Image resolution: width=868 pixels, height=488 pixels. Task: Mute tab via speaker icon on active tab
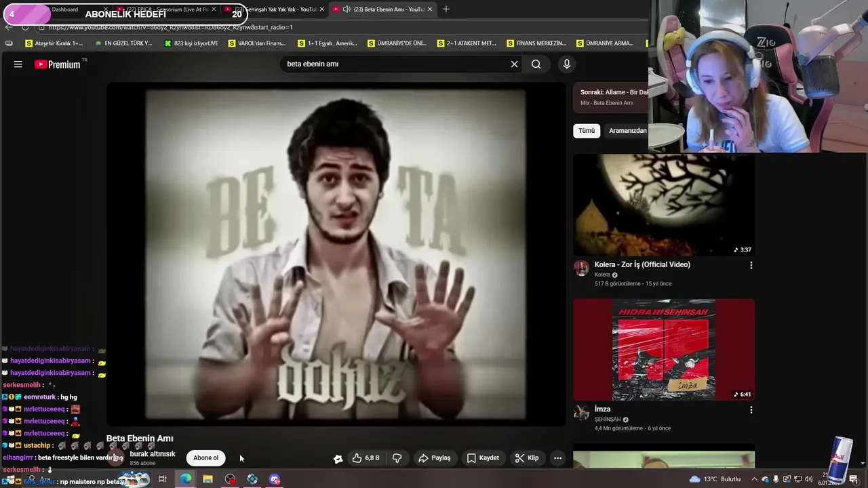pyautogui.click(x=347, y=9)
